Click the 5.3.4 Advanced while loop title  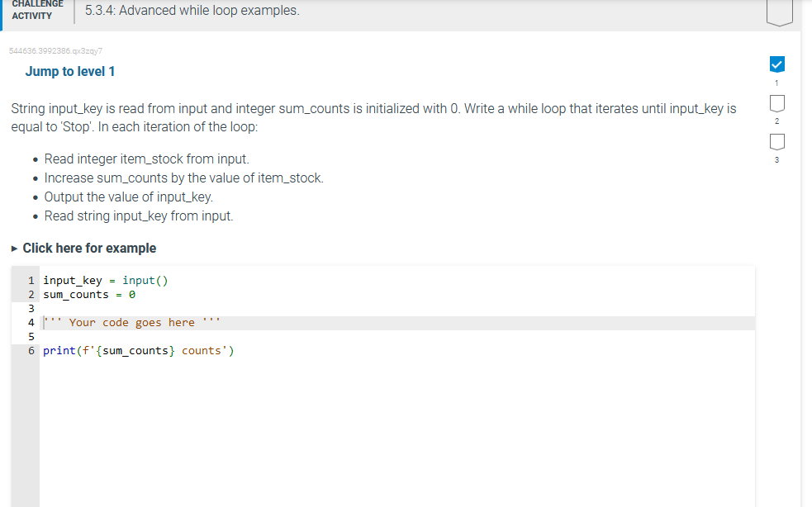click(188, 10)
